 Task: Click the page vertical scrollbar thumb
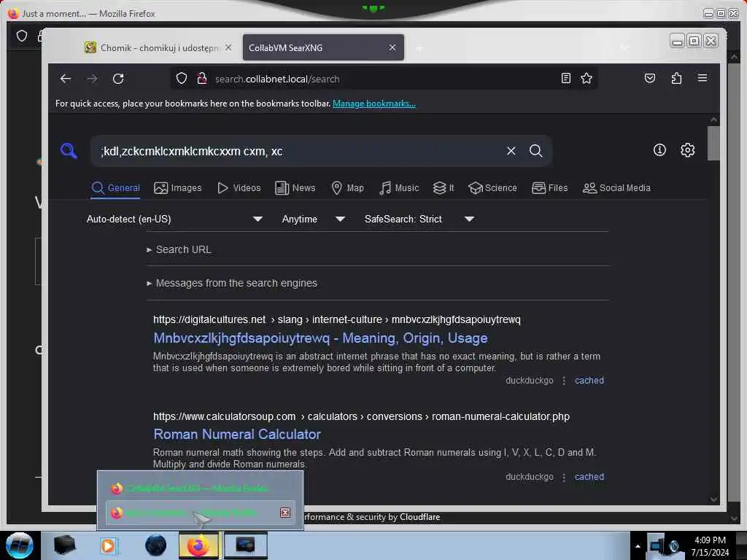click(x=713, y=144)
